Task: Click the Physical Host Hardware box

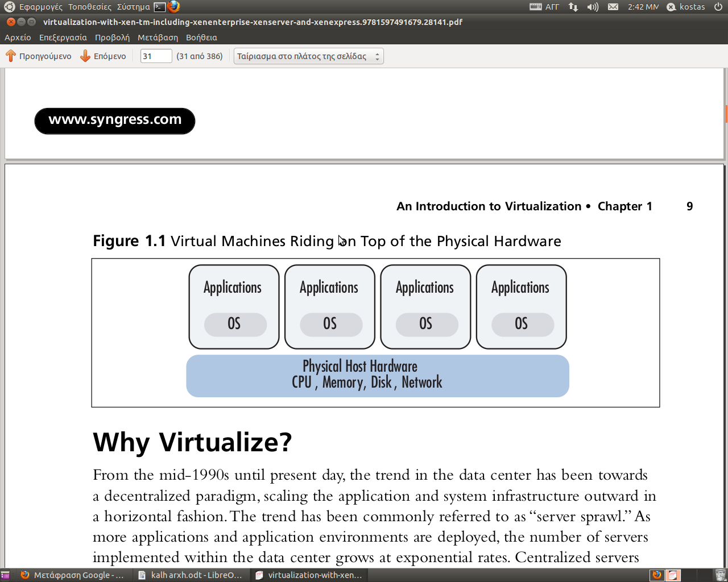Action: (x=378, y=376)
